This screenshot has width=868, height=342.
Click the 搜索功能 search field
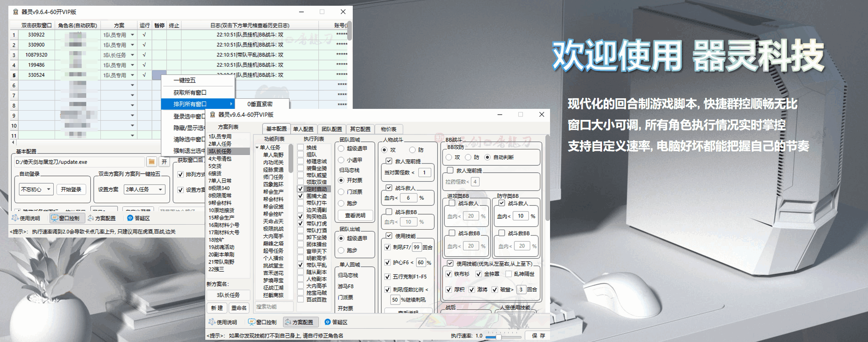273,307
